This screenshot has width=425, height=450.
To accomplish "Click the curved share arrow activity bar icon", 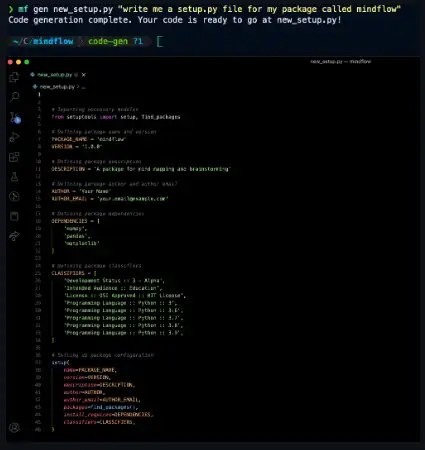I will [14, 236].
